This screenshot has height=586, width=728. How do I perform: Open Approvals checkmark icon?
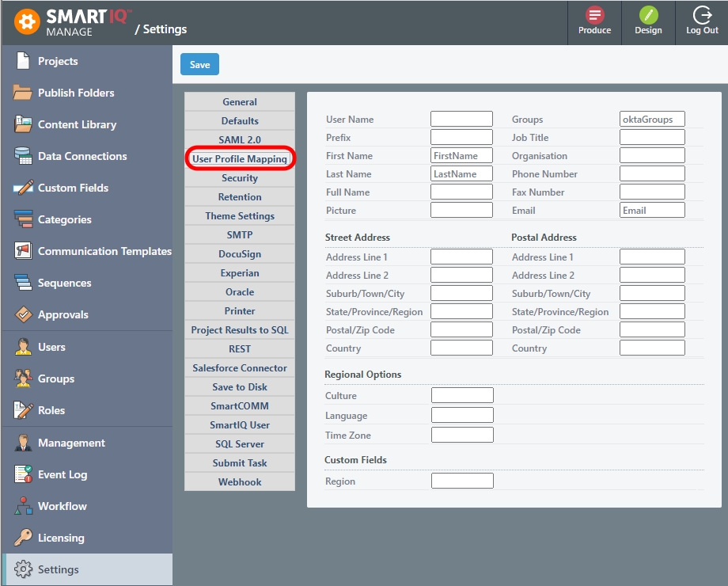pos(23,314)
